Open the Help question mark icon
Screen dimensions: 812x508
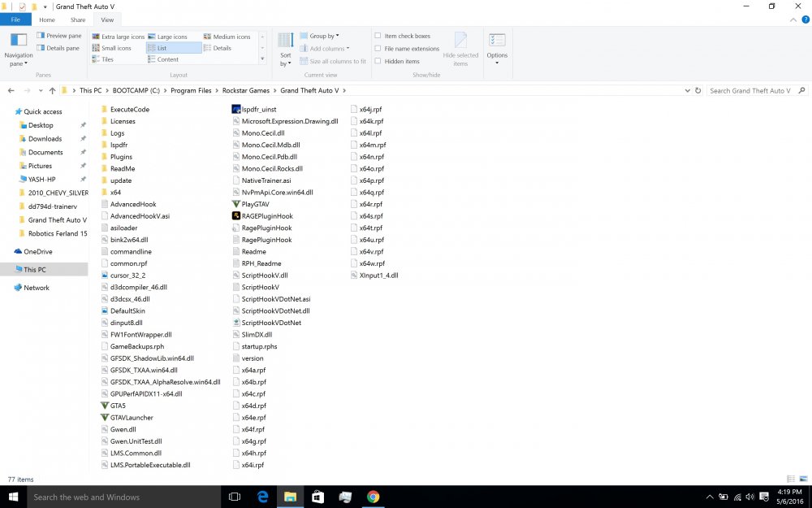point(806,20)
